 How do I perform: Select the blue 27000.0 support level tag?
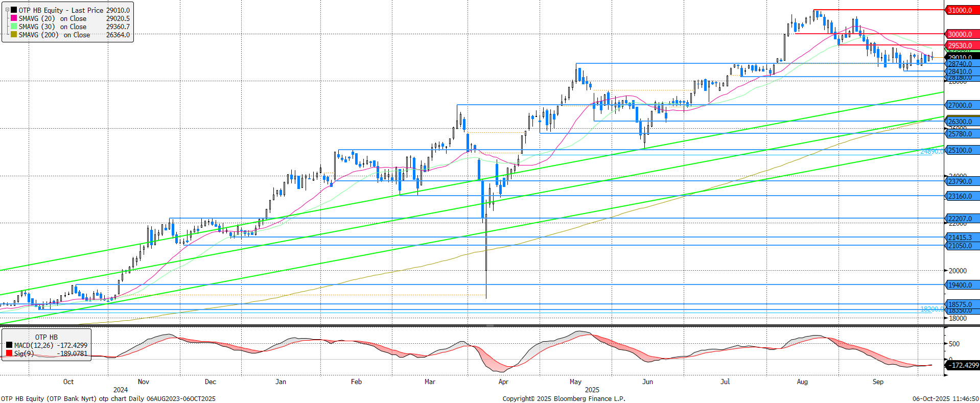click(960, 105)
